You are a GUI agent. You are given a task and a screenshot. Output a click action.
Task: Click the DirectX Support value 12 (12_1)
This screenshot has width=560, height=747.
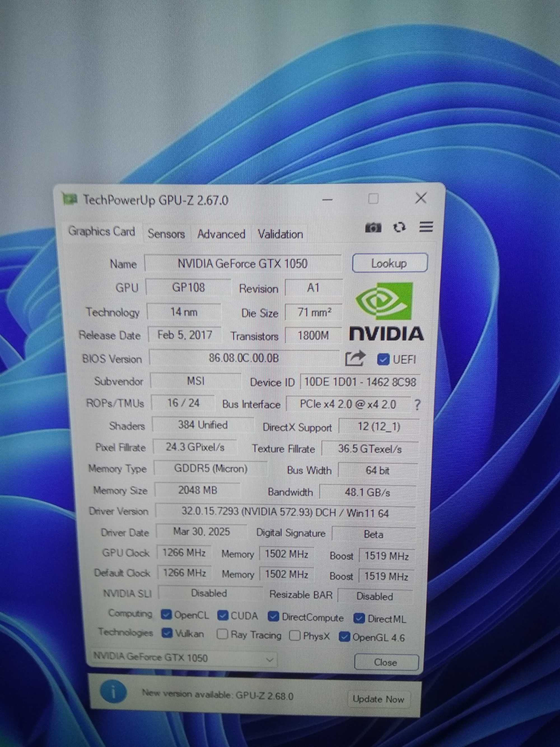[379, 427]
